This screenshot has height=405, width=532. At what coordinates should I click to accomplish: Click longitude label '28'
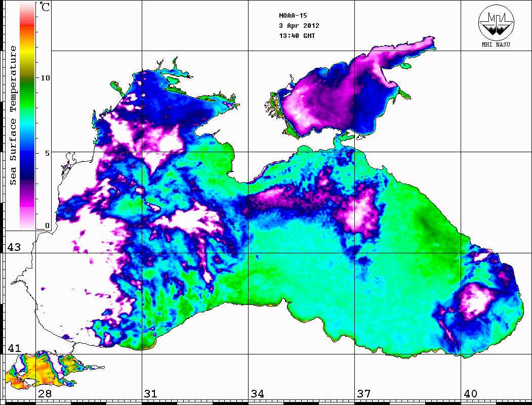click(x=45, y=393)
